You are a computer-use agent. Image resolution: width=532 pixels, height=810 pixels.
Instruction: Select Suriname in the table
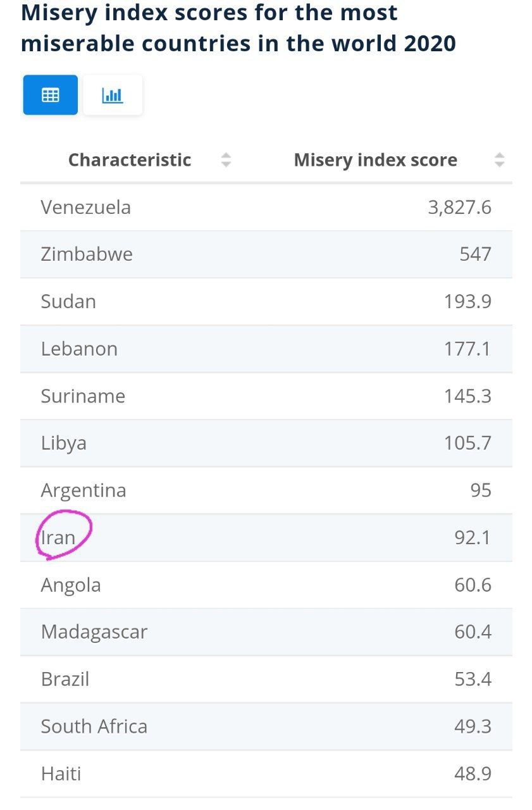pos(83,396)
